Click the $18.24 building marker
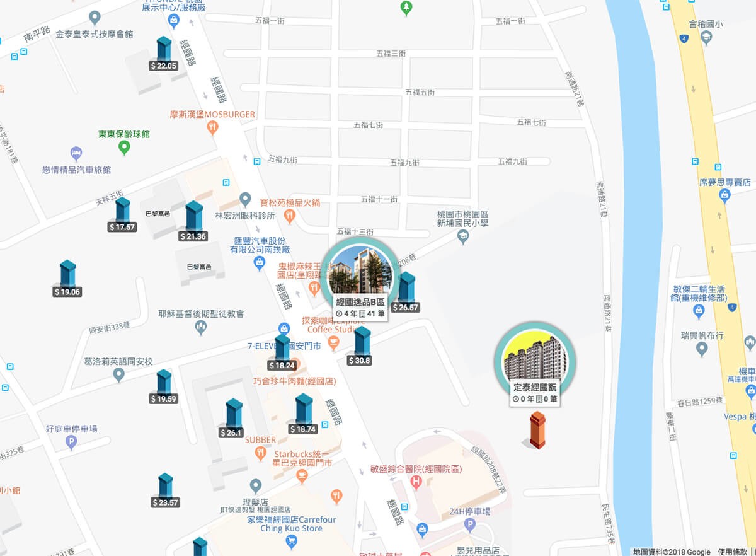The image size is (756, 556). pos(282,352)
